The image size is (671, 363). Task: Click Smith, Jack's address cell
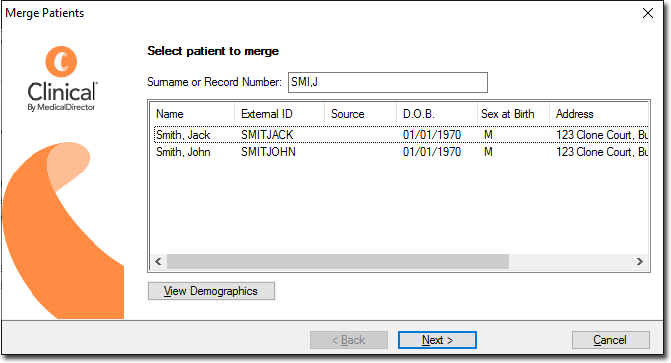tap(602, 135)
